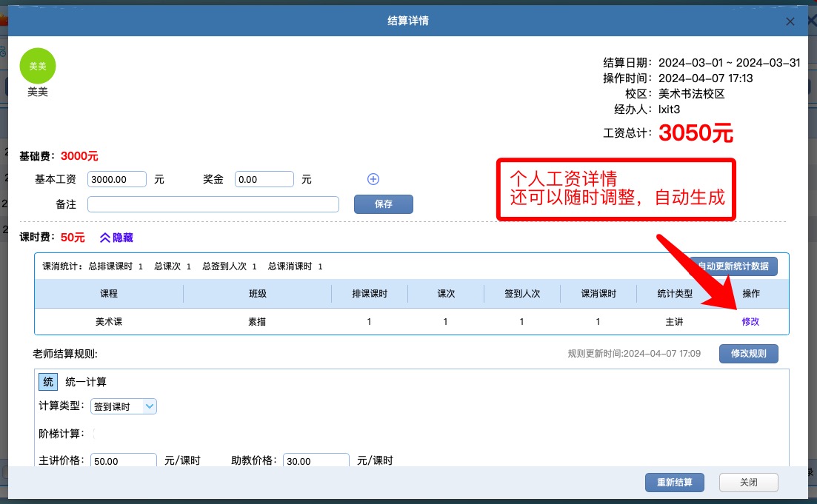Click the 排课课时 column header
Image resolution: width=817 pixels, height=504 pixels.
(370, 294)
